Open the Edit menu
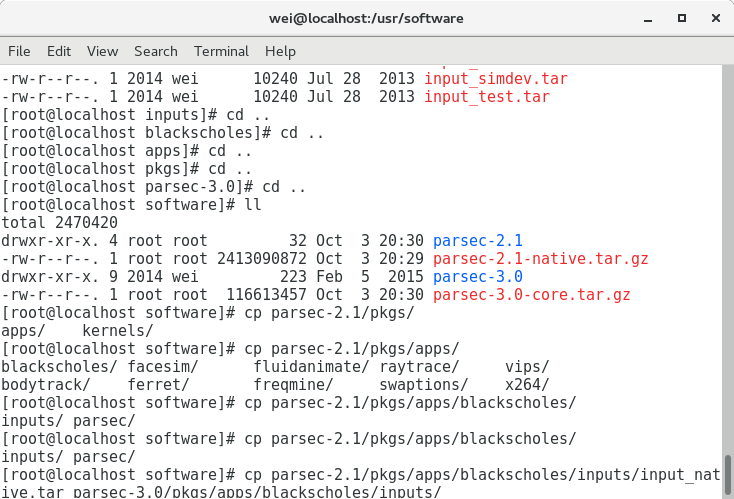Screen dimensions: 734x499 59,51
